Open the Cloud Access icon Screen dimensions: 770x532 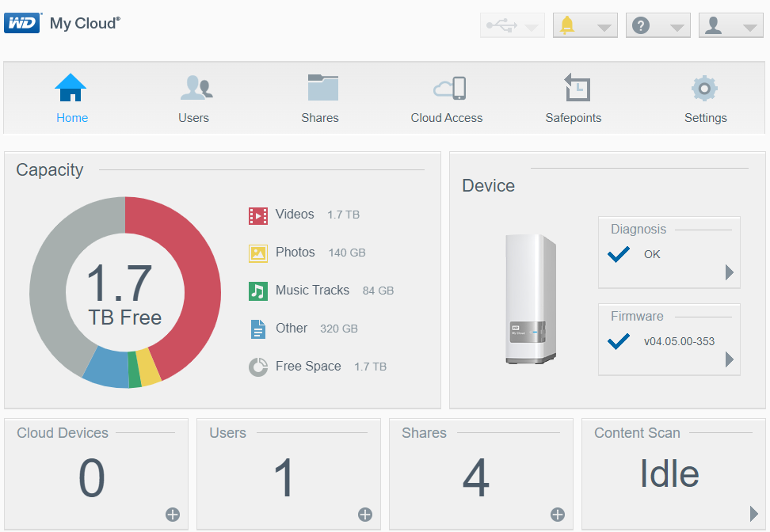449,89
